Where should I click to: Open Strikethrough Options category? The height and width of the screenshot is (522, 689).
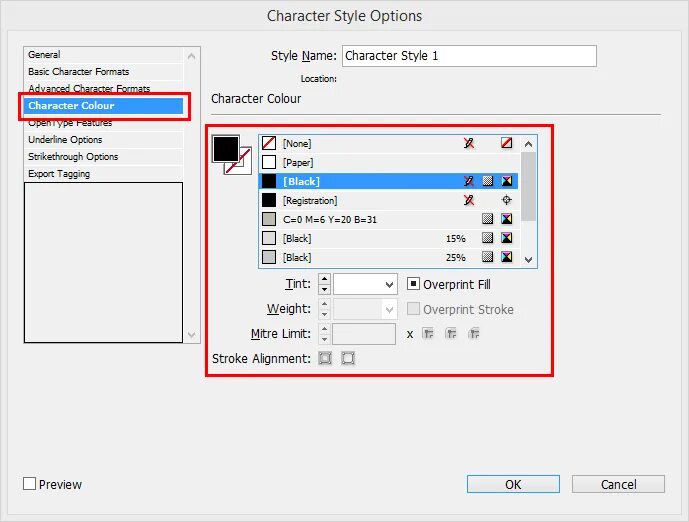tap(104, 157)
